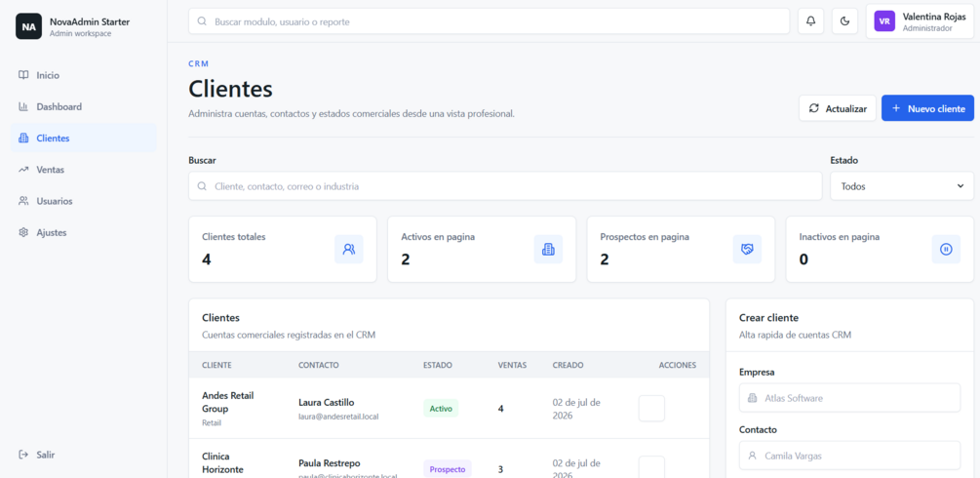Focus the Contacto input field
The height and width of the screenshot is (478, 980).
point(849,457)
